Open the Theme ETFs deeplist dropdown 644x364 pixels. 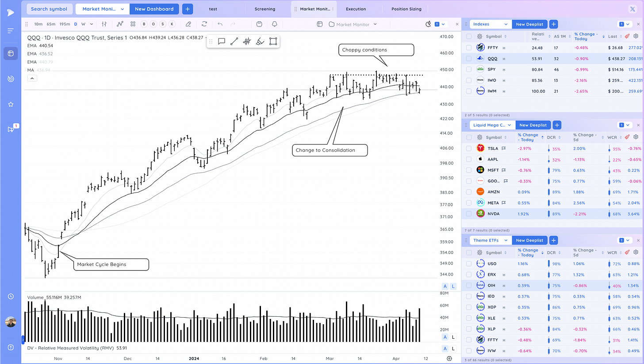tap(491, 240)
